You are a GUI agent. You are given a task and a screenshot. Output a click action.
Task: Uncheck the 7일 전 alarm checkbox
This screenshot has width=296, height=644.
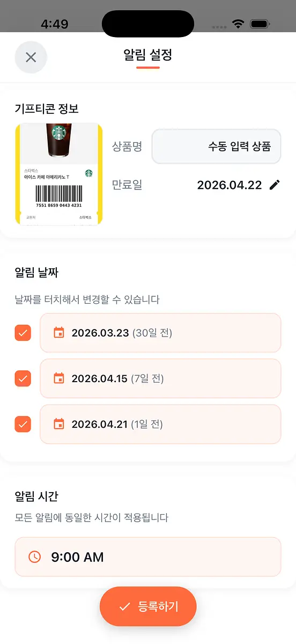tap(23, 378)
